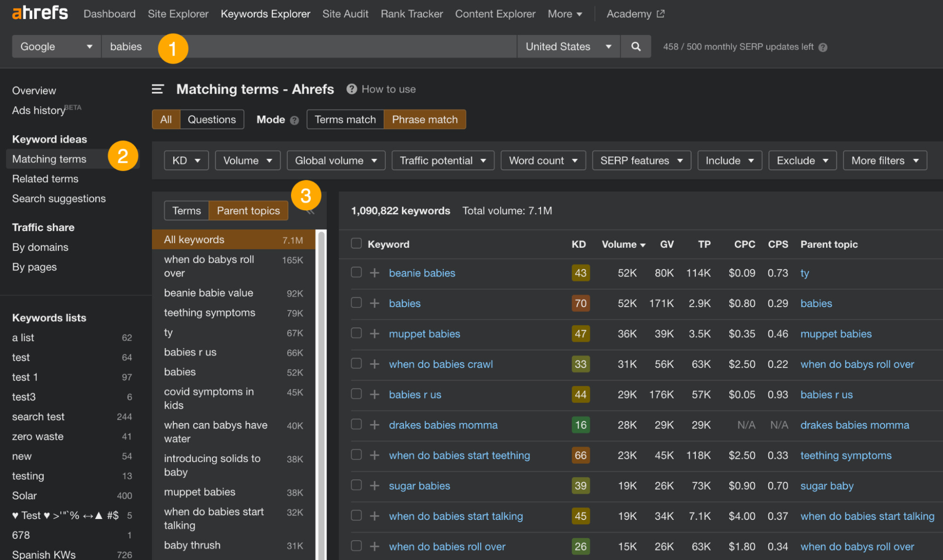Open the Traffic potential filter dropdown
The width and height of the screenshot is (943, 560).
[x=443, y=160]
